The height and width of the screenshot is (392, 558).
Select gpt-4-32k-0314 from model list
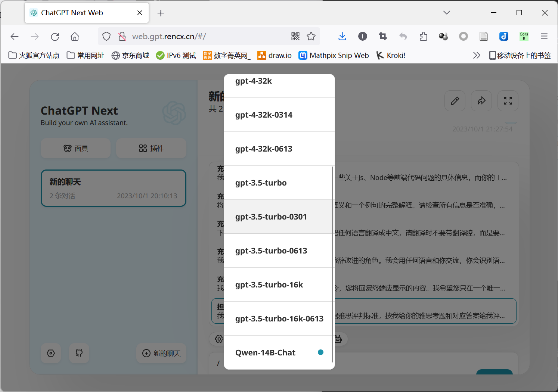(x=279, y=115)
